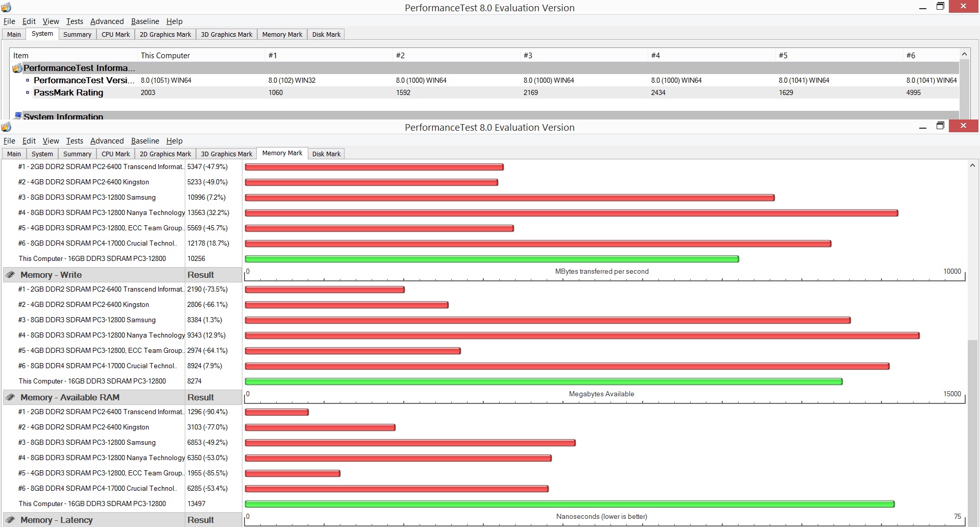The width and height of the screenshot is (980, 527).
Task: Click the PerformanceTest app icon in upper title bar
Action: point(6,7)
